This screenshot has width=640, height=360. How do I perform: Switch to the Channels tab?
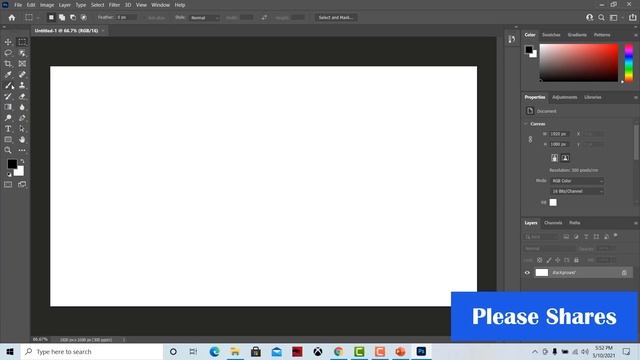553,223
